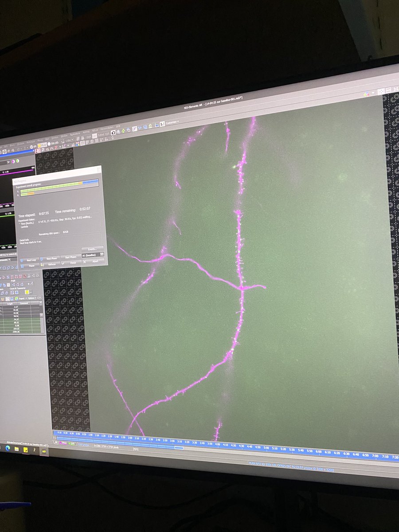Click the 7:00 marker on the timeline

[375, 455]
